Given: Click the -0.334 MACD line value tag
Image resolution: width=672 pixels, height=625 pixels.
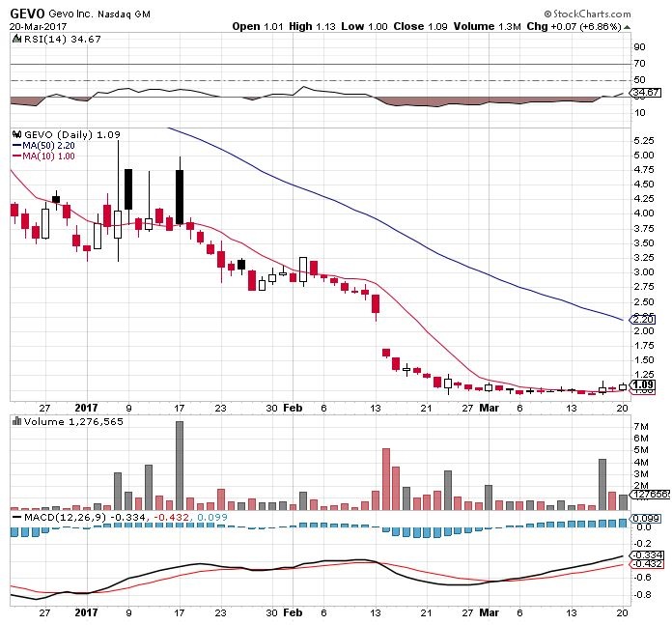Looking at the screenshot, I should [643, 554].
